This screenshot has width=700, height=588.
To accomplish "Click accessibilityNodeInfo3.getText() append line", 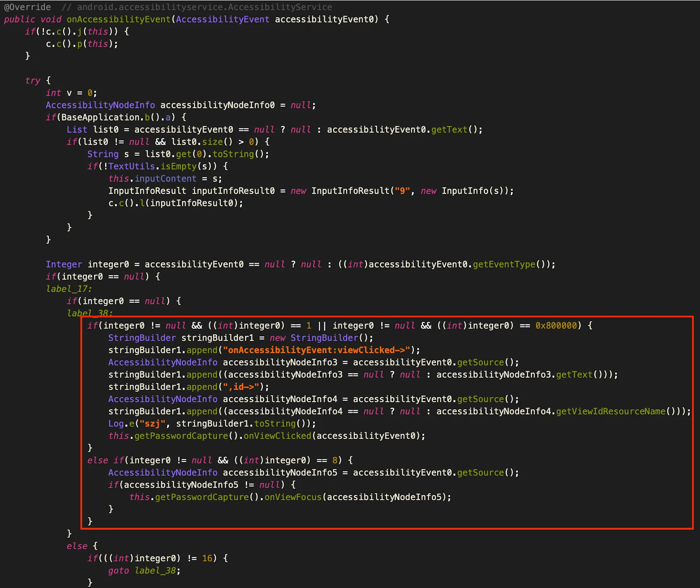I will [363, 374].
